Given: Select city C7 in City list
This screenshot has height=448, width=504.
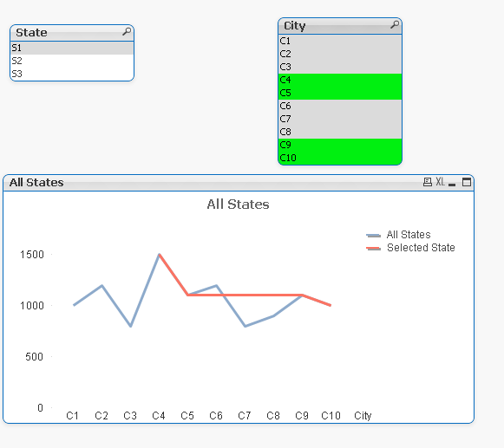Looking at the screenshot, I should tap(340, 119).
